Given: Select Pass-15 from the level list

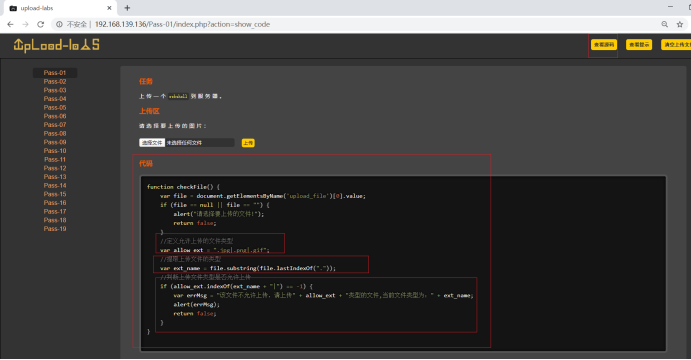Looking at the screenshot, I should (55, 194).
